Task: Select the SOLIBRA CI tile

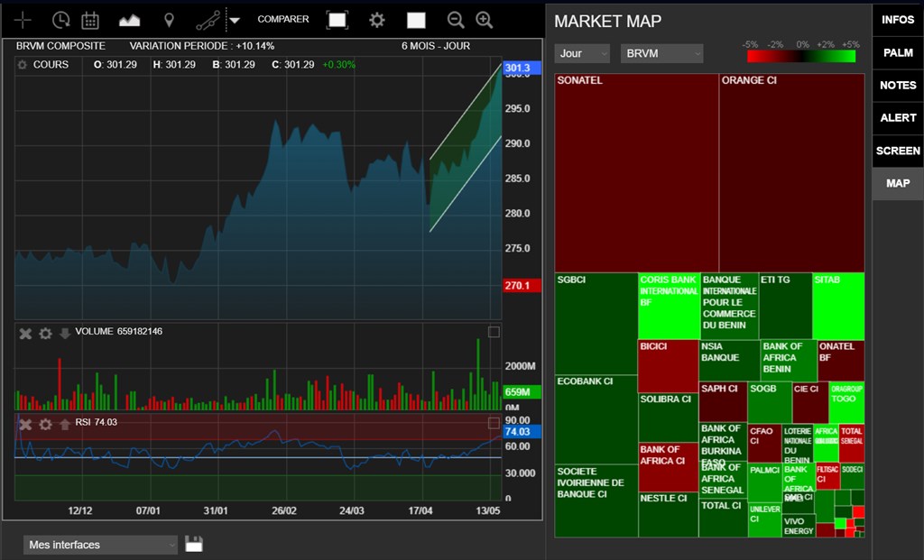Action: 669,418
